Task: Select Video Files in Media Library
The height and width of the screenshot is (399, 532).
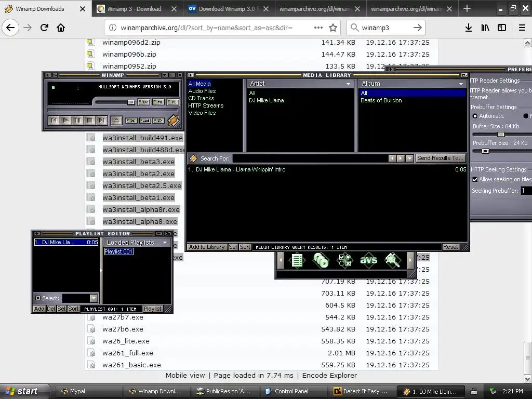Action: click(202, 113)
